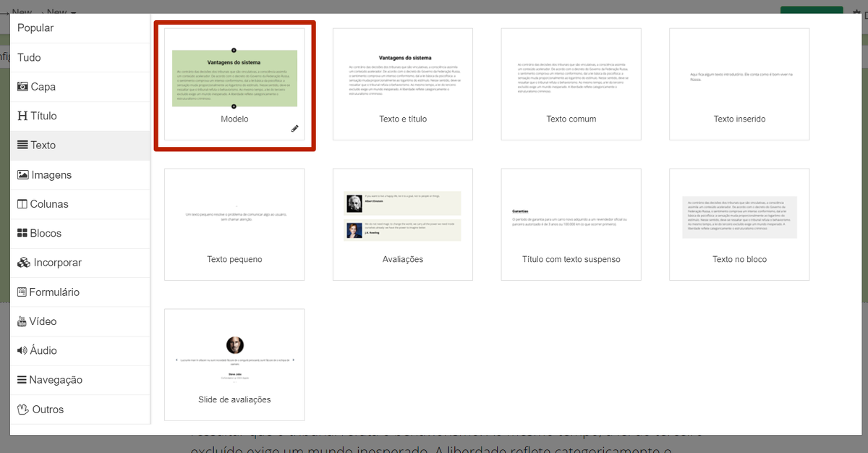868x453 pixels.
Task: Select the Avaliações template
Action: [403, 224]
